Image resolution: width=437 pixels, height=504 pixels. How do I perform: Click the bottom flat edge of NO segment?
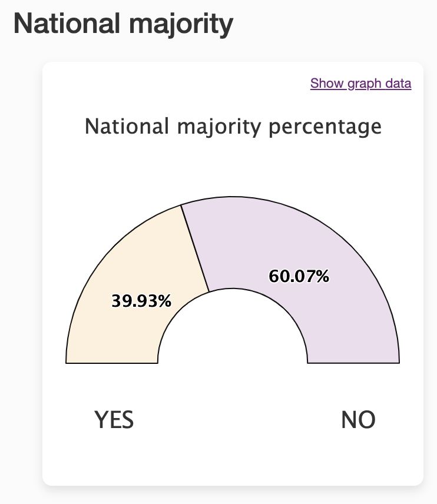(x=353, y=363)
